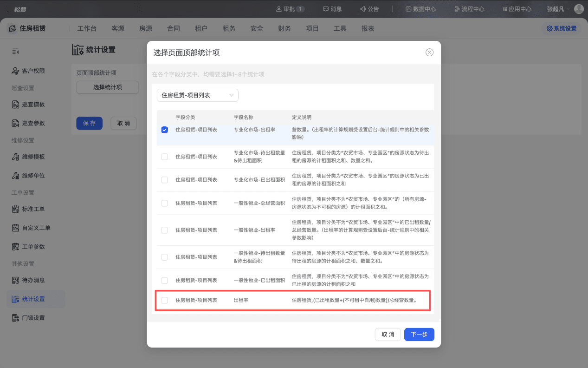Open 客户权限 sidebar icon
This screenshot has height=368, width=588.
click(15, 71)
